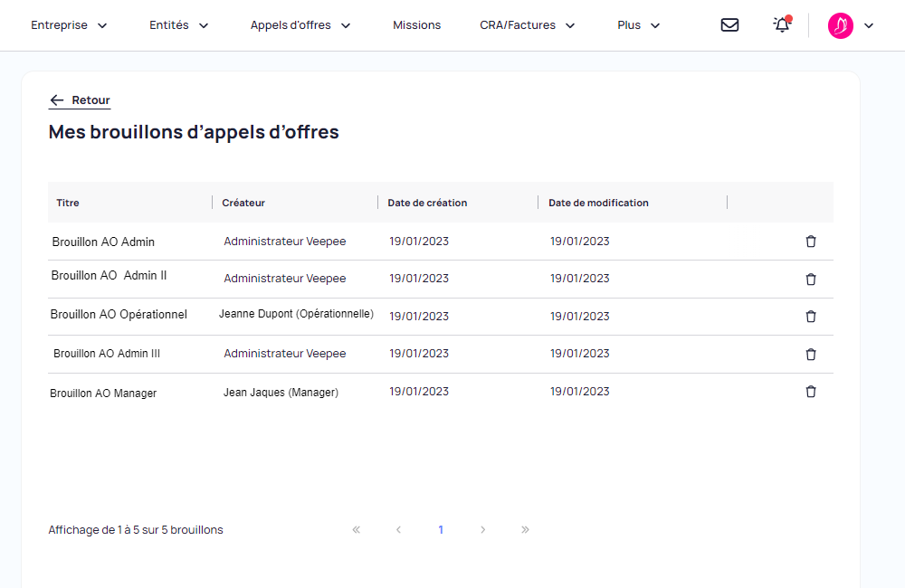Open the notifications bell icon
Screen dimensions: 905x588
(782, 24)
